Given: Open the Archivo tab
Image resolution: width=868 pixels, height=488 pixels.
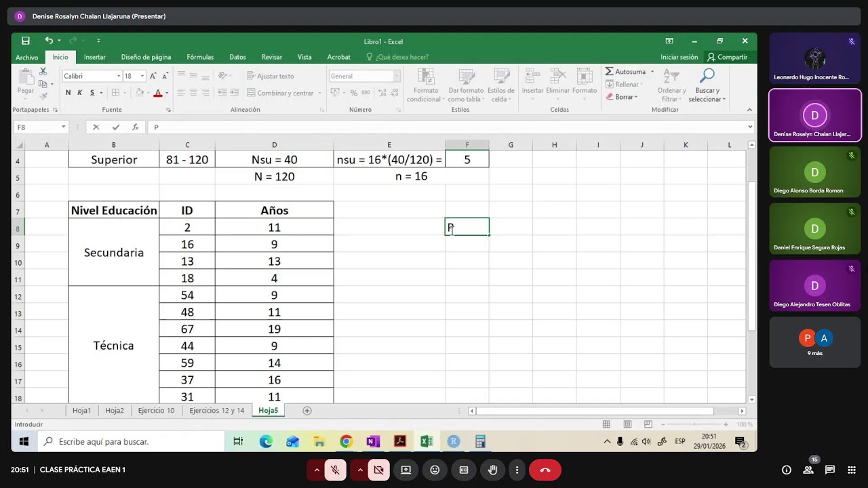Looking at the screenshot, I should click(27, 58).
